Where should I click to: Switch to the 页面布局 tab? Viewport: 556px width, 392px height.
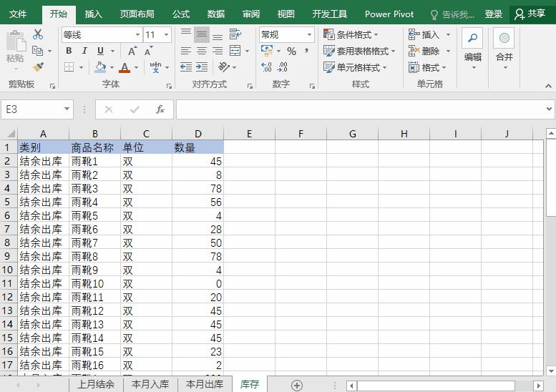click(137, 14)
